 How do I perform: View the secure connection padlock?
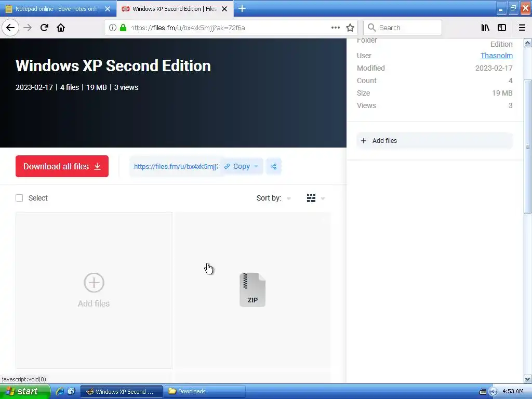pos(123,28)
